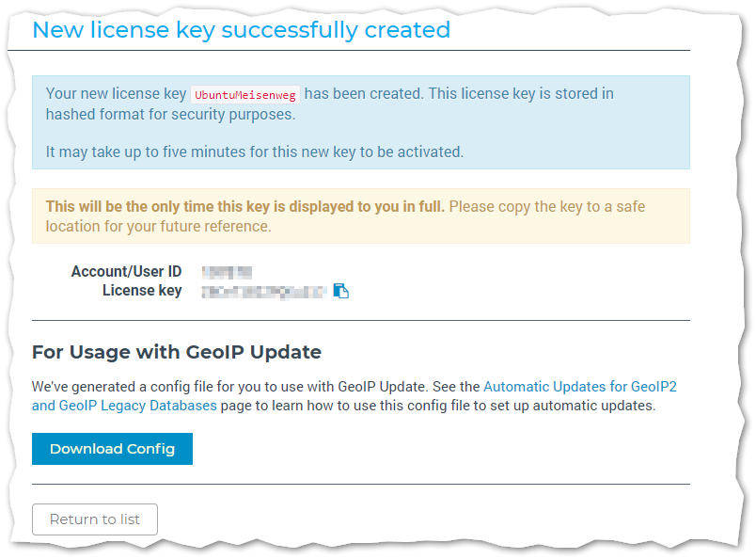
Task: Click the five minutes activation notice
Action: click(x=255, y=151)
